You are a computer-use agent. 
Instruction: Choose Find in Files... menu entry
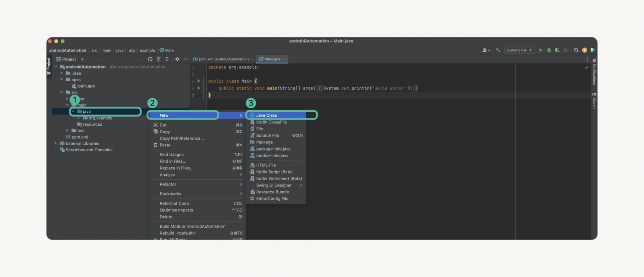pos(197,161)
